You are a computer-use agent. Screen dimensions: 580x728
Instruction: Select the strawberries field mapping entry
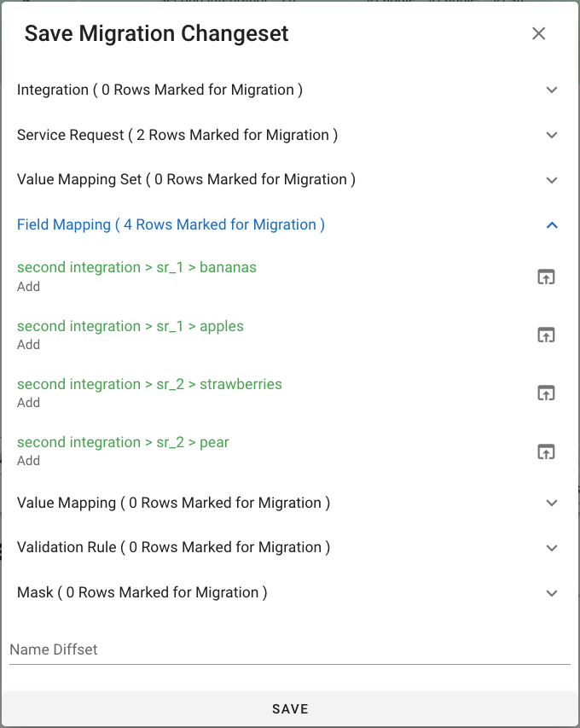tap(149, 384)
